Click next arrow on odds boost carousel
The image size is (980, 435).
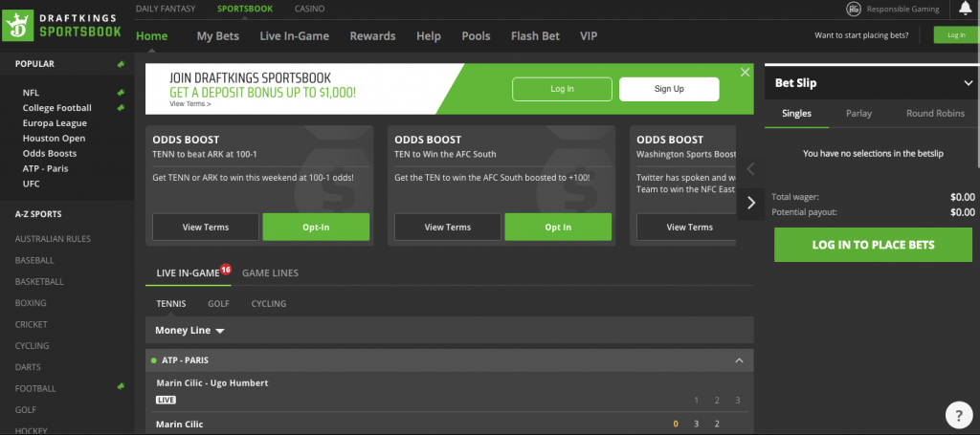point(751,203)
